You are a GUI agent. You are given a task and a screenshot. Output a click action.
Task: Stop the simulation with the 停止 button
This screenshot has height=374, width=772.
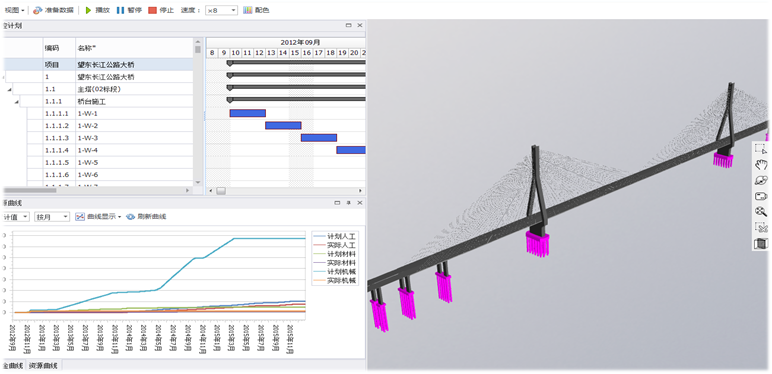pyautogui.click(x=161, y=10)
